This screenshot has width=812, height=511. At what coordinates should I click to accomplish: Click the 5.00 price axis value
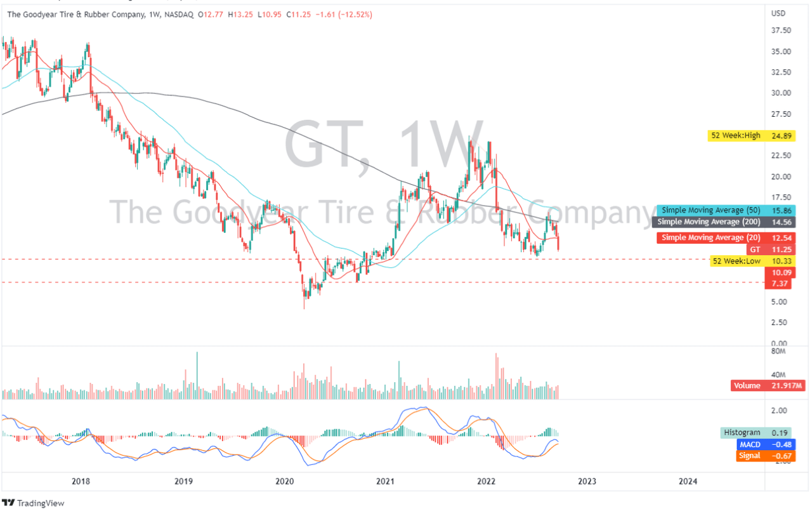[x=778, y=302]
